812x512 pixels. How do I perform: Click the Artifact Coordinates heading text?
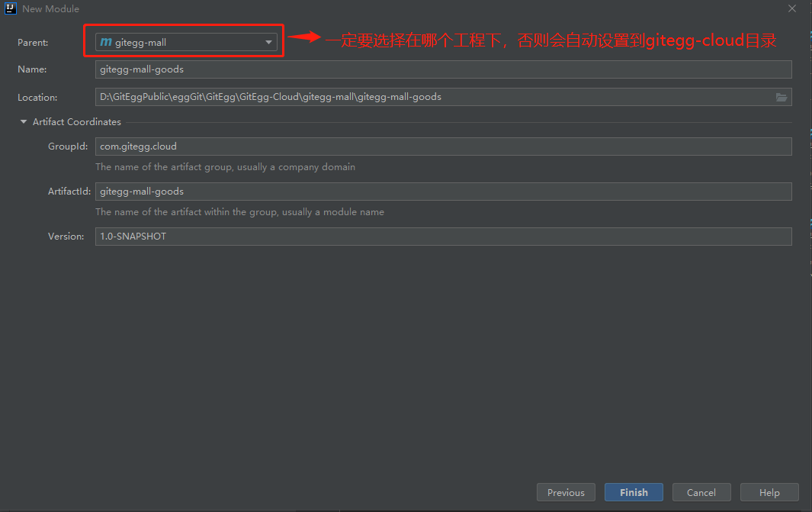[x=77, y=122]
